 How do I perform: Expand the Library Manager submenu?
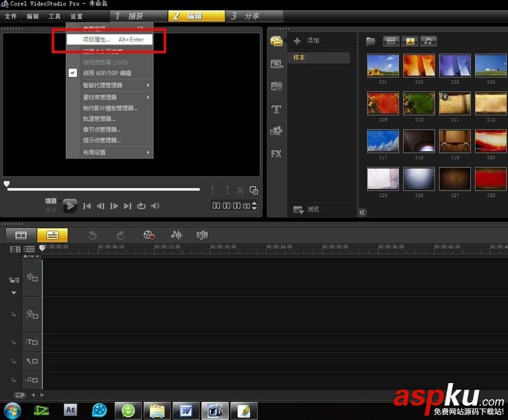click(110, 97)
